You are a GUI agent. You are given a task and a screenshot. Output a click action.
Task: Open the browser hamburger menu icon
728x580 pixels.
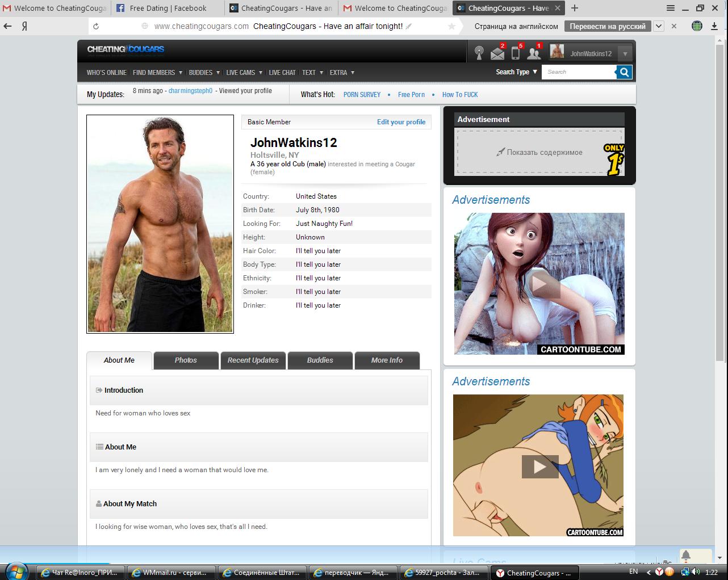click(x=671, y=8)
